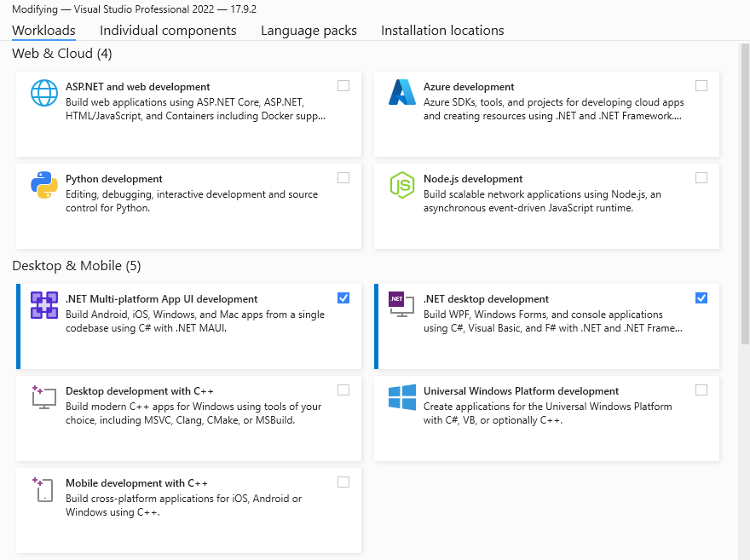Check the Azure development workload box
The height and width of the screenshot is (560, 750).
click(x=701, y=85)
